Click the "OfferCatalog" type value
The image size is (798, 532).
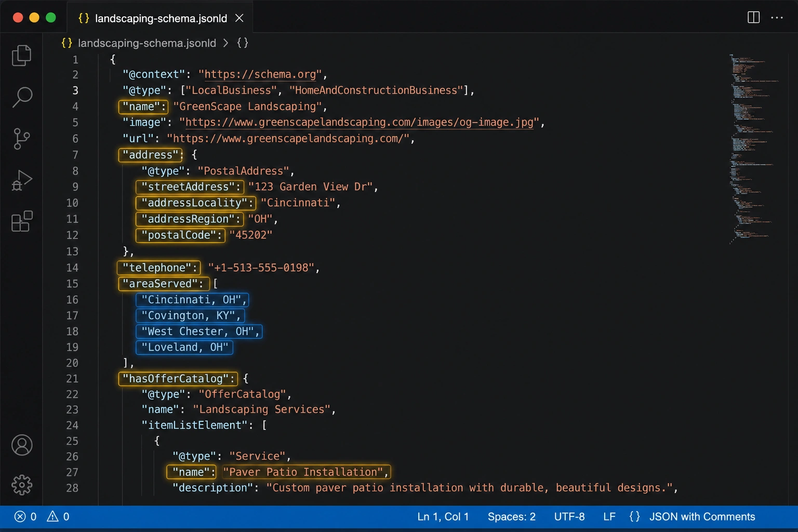(242, 394)
